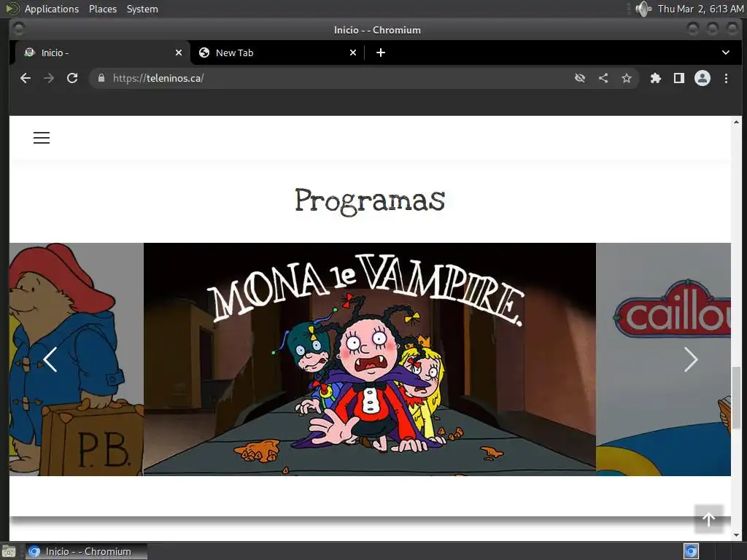The width and height of the screenshot is (747, 560).
Task: Share this page using the share icon
Action: click(x=603, y=78)
